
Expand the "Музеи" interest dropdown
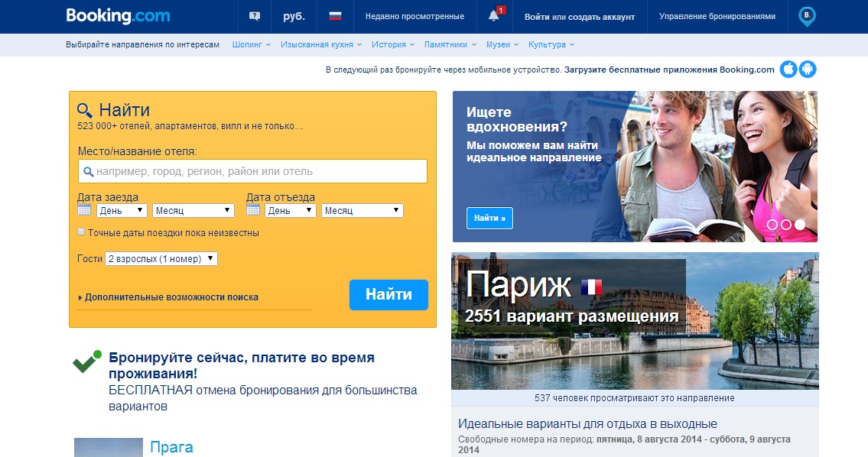pos(502,44)
